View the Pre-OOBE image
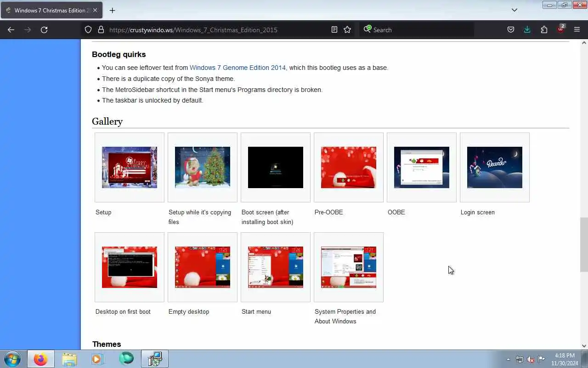 point(349,167)
